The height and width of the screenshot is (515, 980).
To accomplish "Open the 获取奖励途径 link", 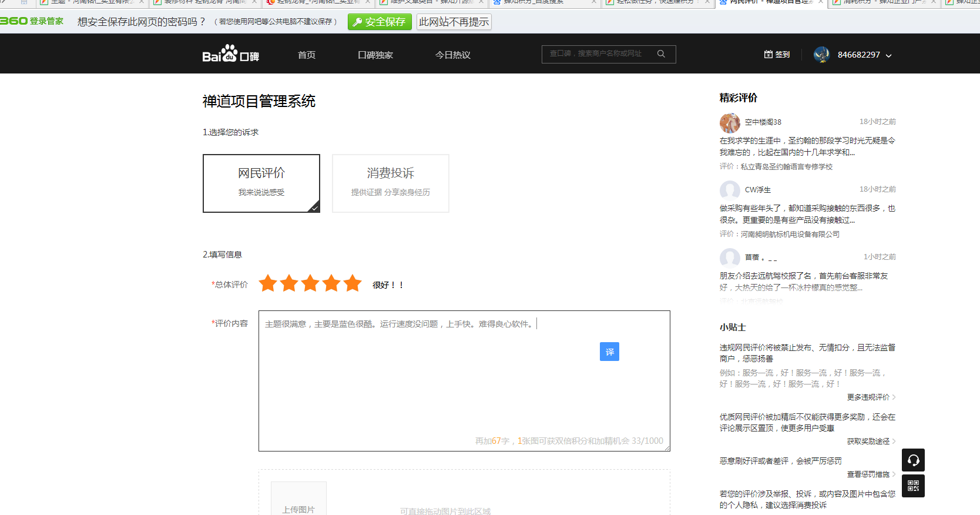I will 868,442.
